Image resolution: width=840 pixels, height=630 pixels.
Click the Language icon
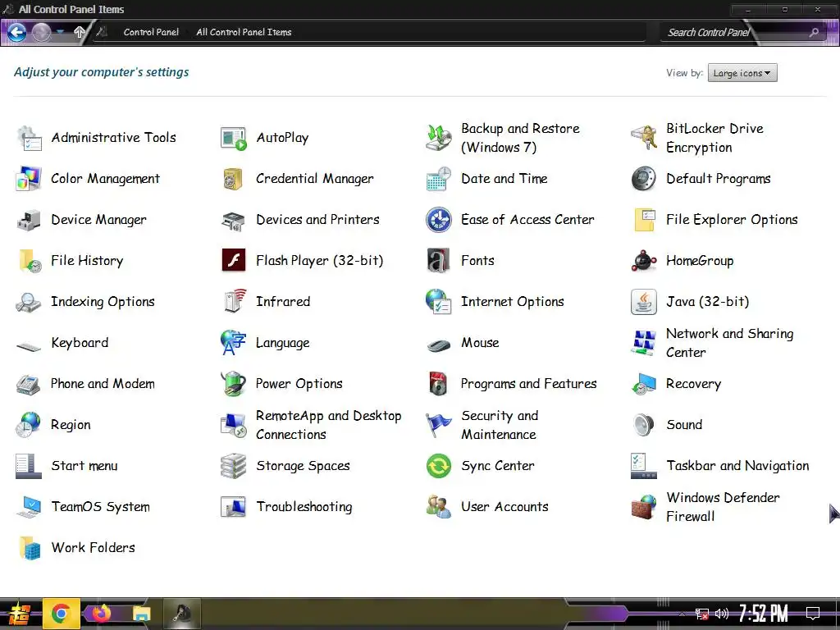tap(234, 343)
